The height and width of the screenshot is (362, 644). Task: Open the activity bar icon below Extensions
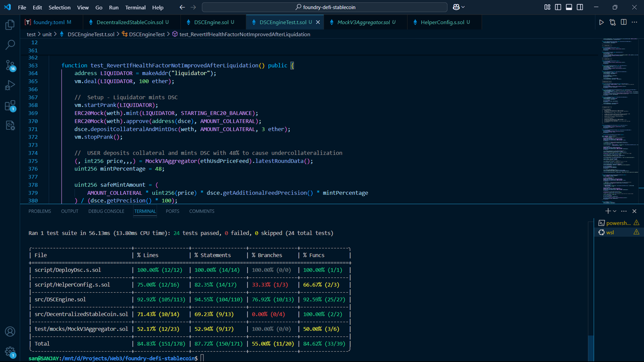(x=10, y=125)
